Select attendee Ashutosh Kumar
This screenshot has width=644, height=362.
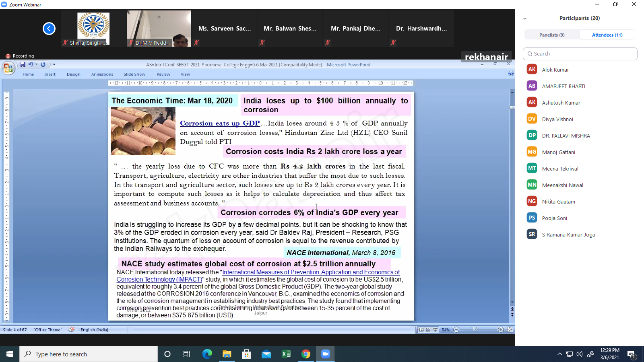[x=580, y=103]
